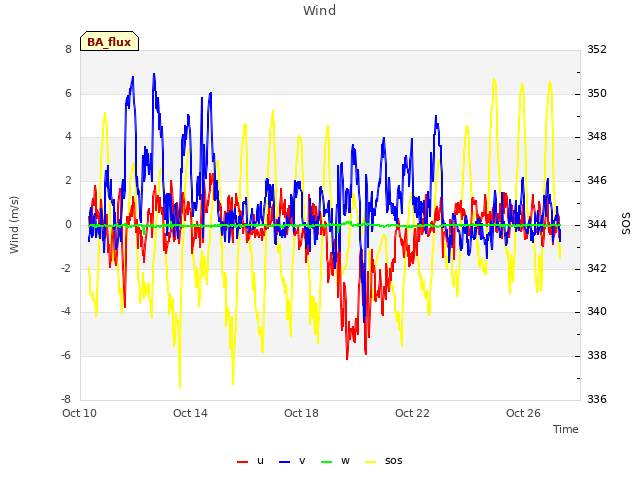Click the 'Oct 10' tick label
Screen dimensions: 640x480
[x=79, y=413]
